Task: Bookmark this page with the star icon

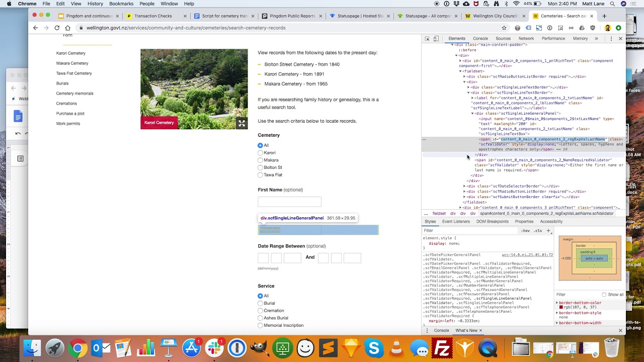Action: (x=504, y=28)
